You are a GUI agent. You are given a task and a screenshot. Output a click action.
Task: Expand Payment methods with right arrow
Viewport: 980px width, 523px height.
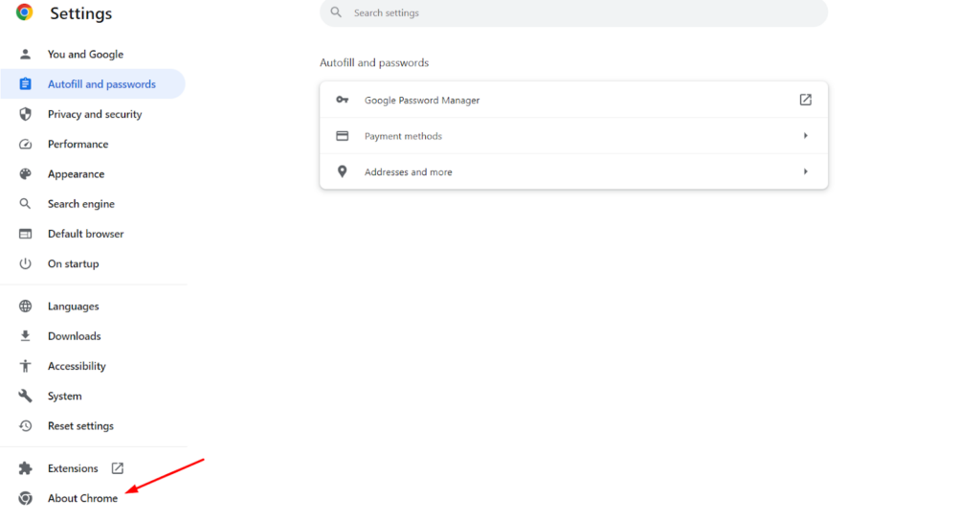point(805,136)
